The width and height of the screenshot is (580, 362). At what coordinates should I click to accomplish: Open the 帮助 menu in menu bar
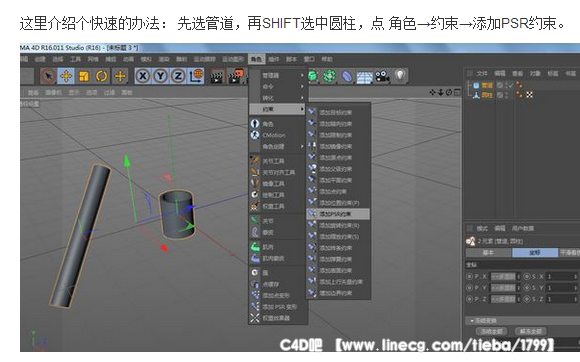327,59
